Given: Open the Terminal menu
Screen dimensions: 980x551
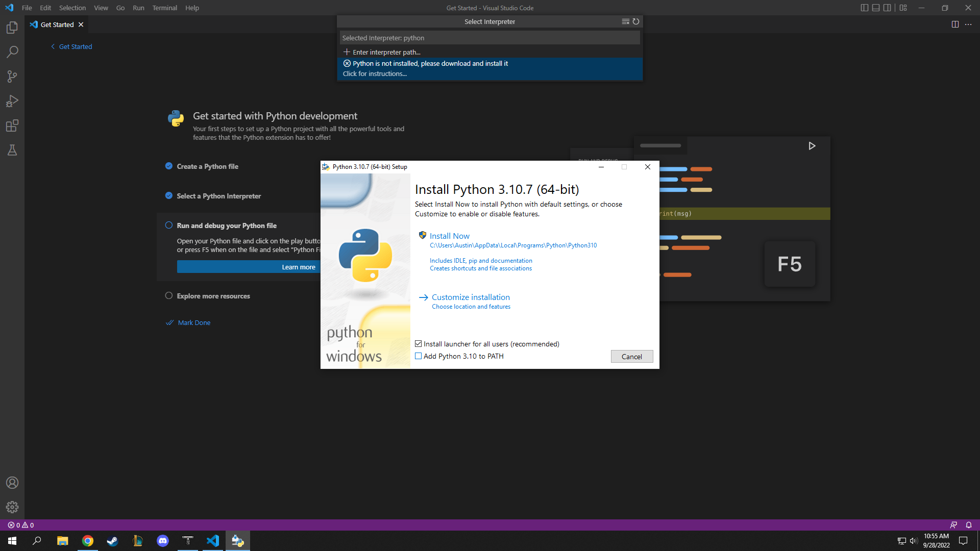Looking at the screenshot, I should [x=164, y=8].
